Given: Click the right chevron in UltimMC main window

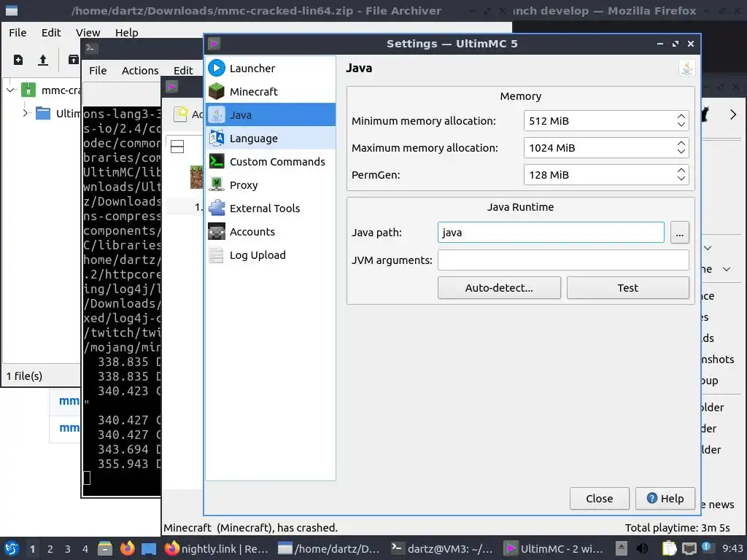Looking at the screenshot, I should point(732,114).
